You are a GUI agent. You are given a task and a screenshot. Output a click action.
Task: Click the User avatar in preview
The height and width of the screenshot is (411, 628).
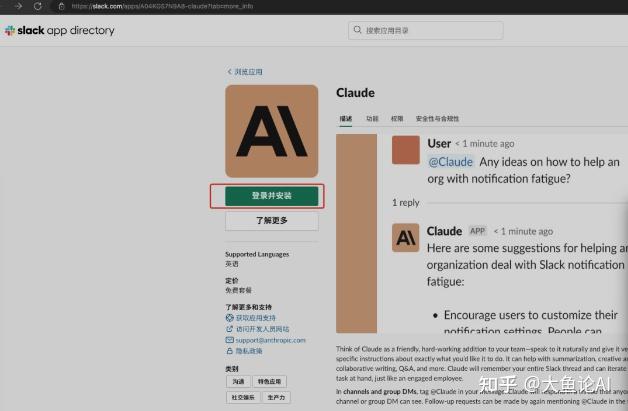(x=406, y=150)
